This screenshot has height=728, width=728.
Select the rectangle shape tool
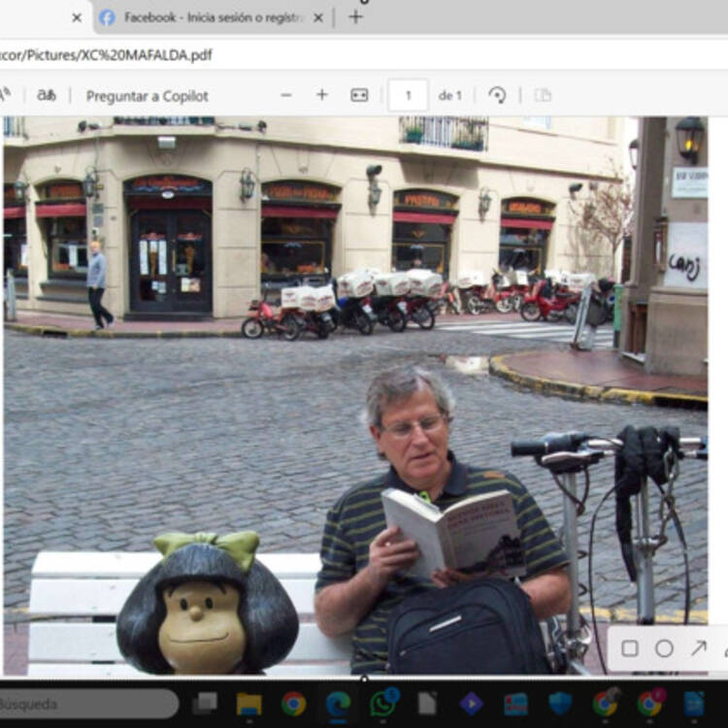(630, 648)
